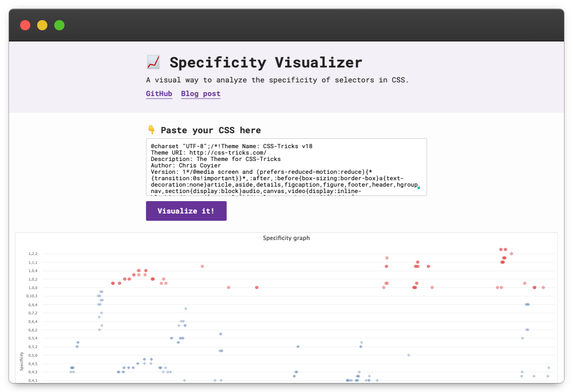Click the vertical Specificity axis title
The width and height of the screenshot is (573, 392).
pos(21,361)
